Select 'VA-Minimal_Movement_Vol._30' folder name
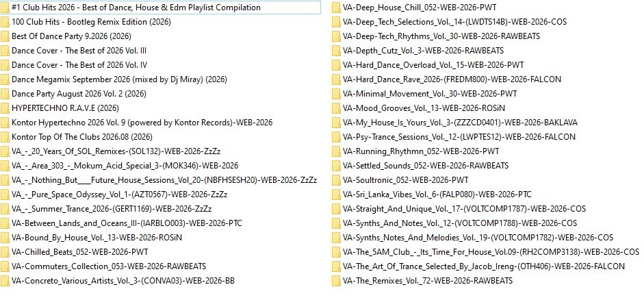 (x=430, y=94)
